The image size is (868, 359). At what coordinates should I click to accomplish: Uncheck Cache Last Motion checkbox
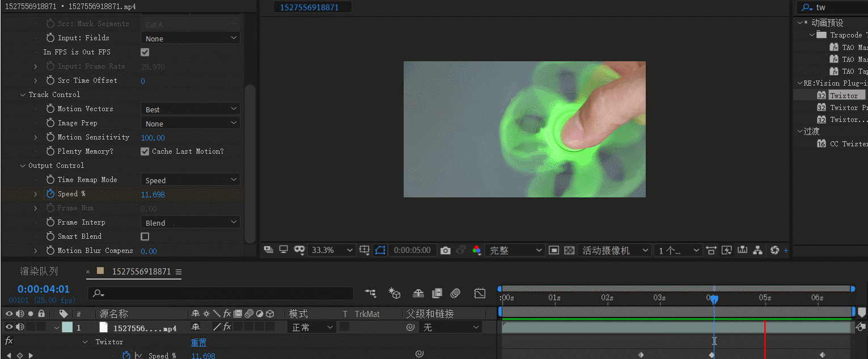[x=145, y=151]
